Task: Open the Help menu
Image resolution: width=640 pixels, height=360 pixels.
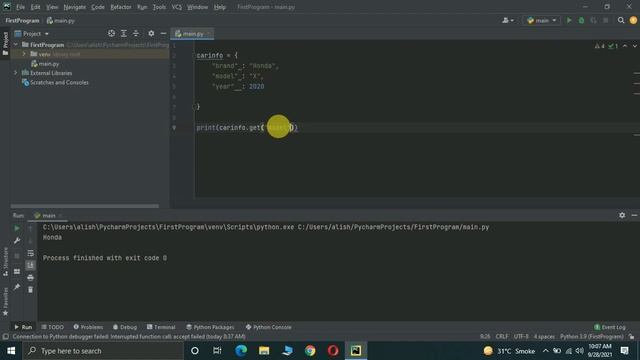Action: [x=220, y=7]
